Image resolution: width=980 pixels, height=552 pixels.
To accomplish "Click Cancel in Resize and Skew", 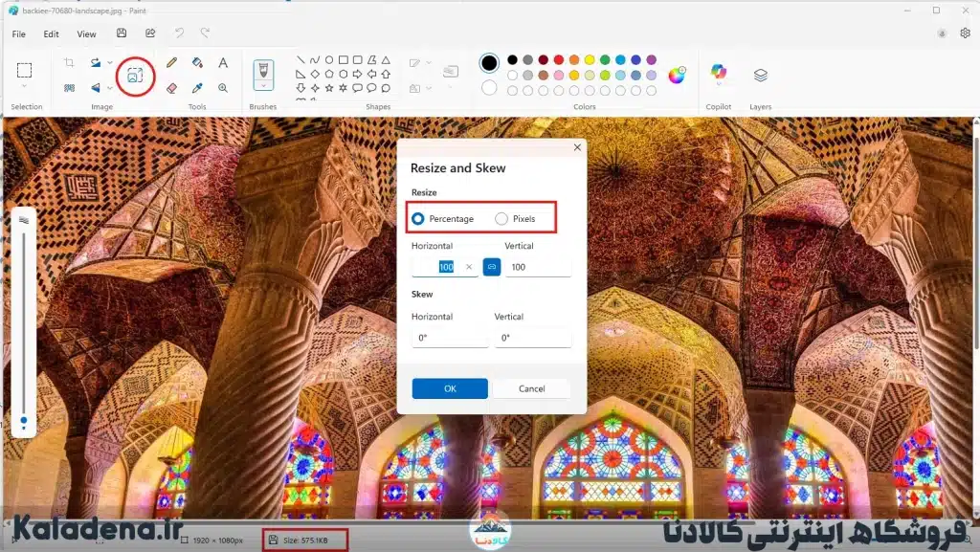I will point(532,388).
